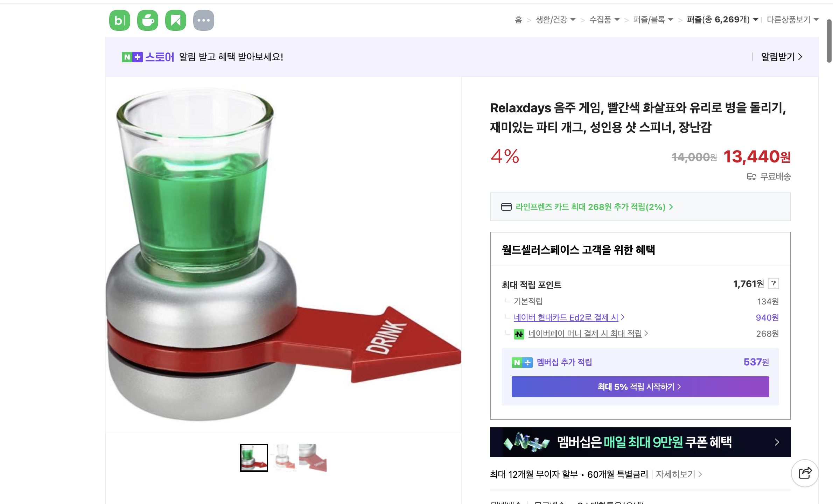Viewport: 833px width, 504px height.
Task: Save product with the Keep bookmark icon
Action: click(176, 20)
